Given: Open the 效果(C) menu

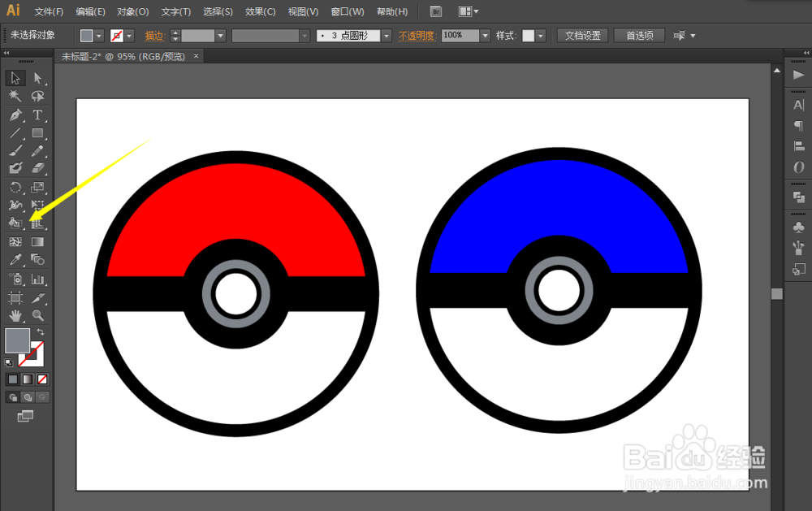Looking at the screenshot, I should pyautogui.click(x=260, y=11).
